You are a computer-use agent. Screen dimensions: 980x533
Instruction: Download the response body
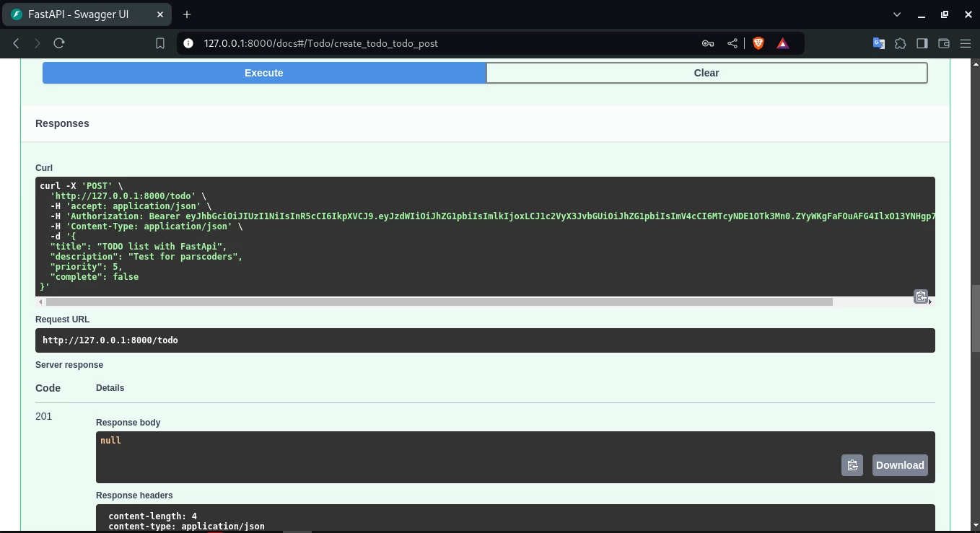[899, 465]
